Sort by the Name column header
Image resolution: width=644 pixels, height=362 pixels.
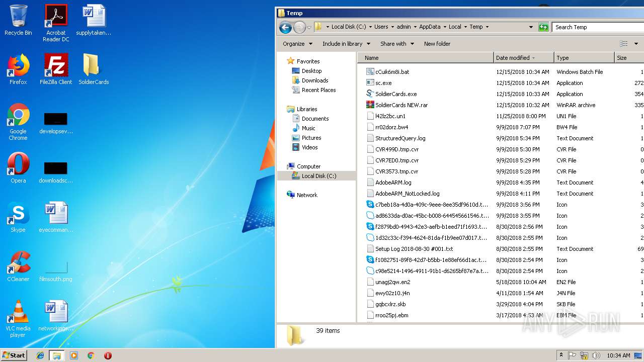[426, 58]
